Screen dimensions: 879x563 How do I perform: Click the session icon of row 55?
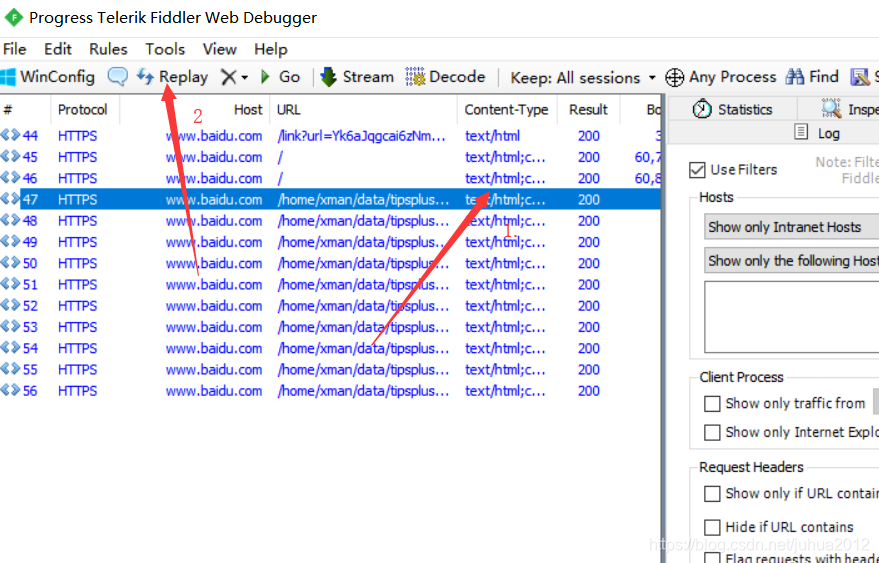click(10, 369)
